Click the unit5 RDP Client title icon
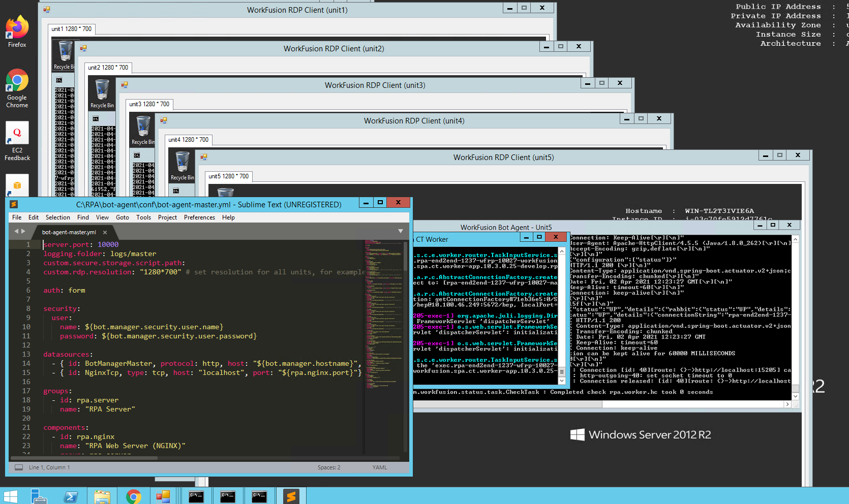Image resolution: width=849 pixels, height=504 pixels. pos(204,157)
